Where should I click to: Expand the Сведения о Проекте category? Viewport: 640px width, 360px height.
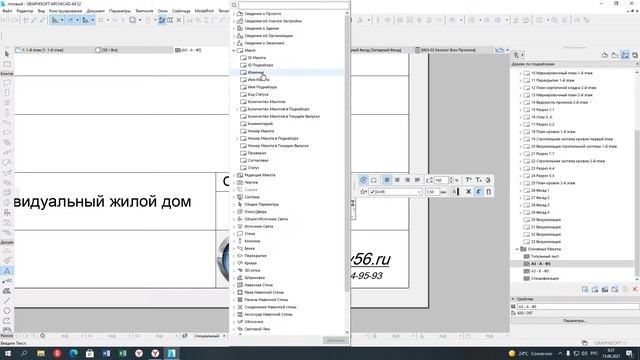point(234,13)
